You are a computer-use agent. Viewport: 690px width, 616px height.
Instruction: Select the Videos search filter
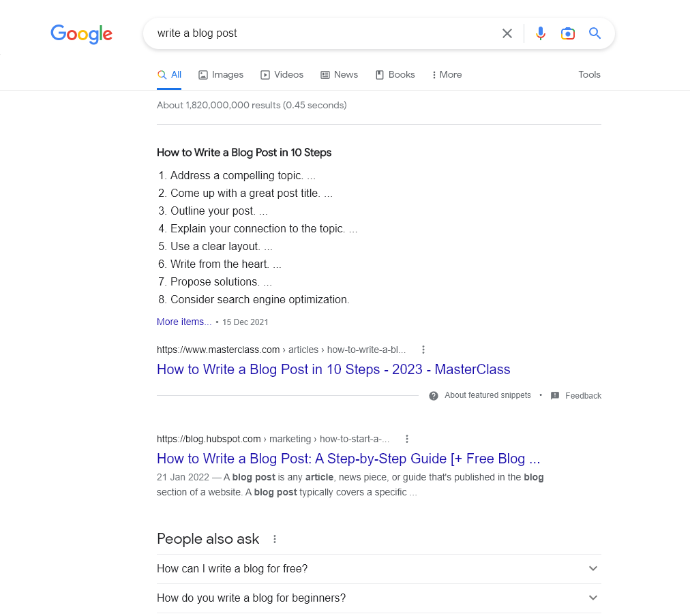282,74
